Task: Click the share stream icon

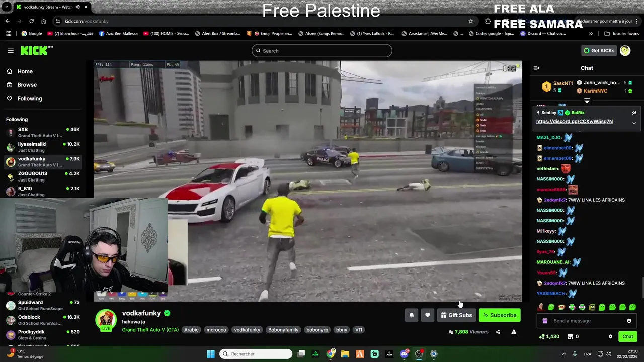Action: [498, 332]
